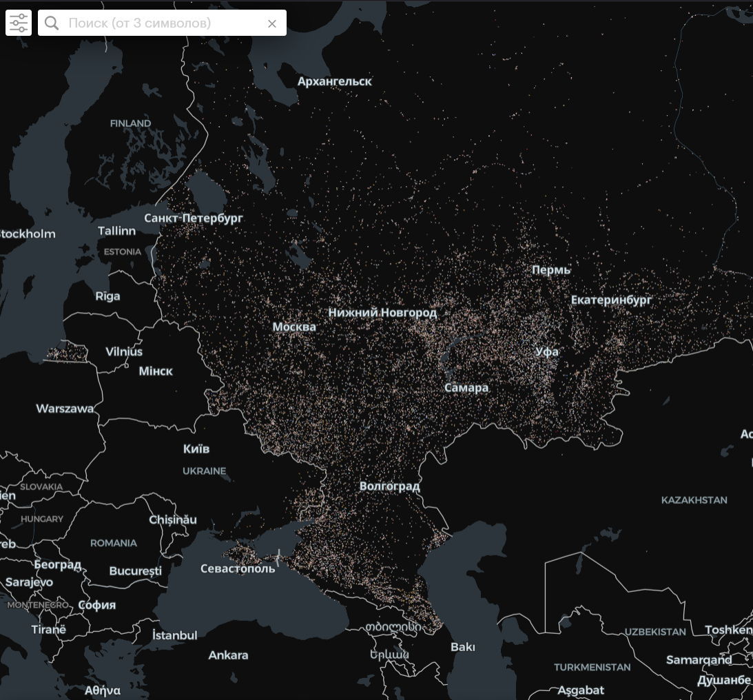Click the Екатеринбург city label
The image size is (753, 700).
click(611, 300)
